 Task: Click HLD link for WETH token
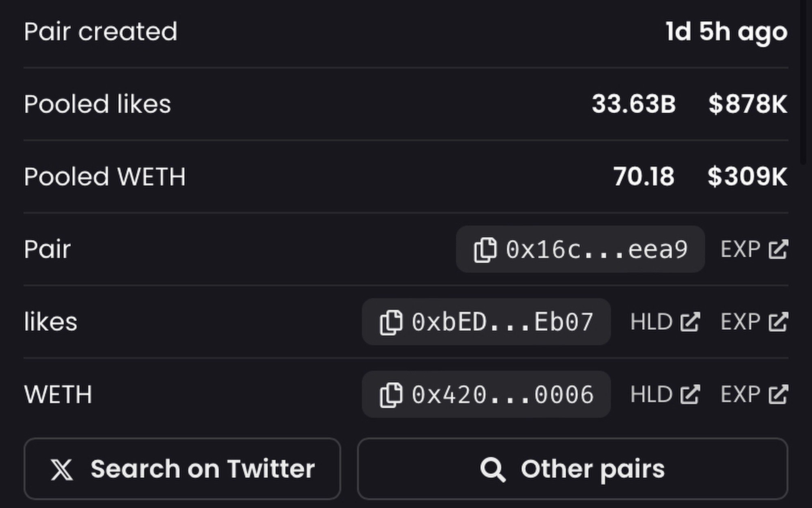tap(651, 394)
